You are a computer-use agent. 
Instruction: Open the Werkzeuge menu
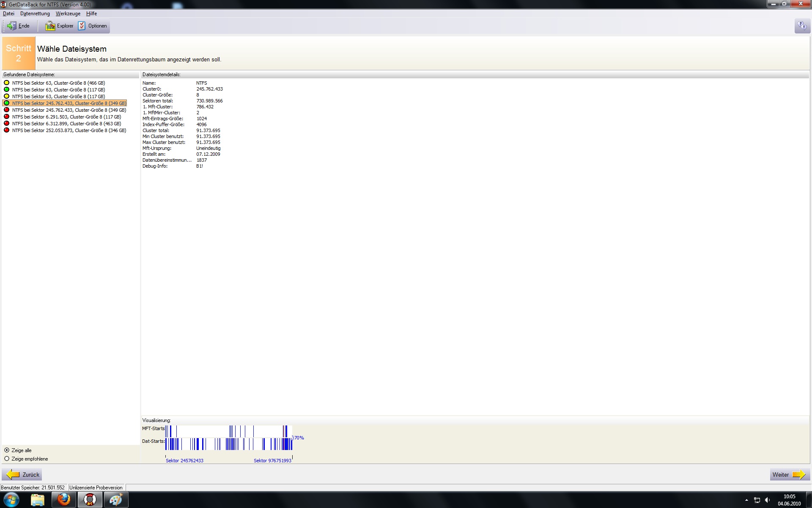pyautogui.click(x=68, y=14)
